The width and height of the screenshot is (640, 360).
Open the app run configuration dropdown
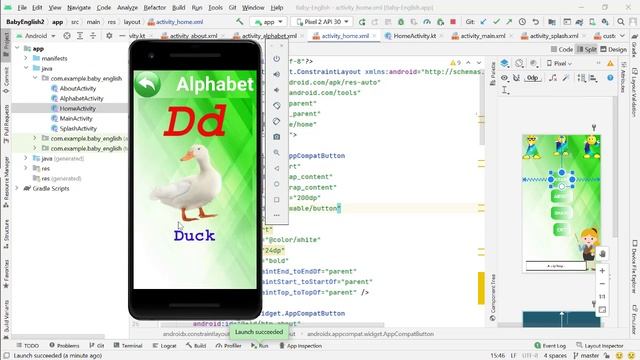pyautogui.click(x=269, y=22)
